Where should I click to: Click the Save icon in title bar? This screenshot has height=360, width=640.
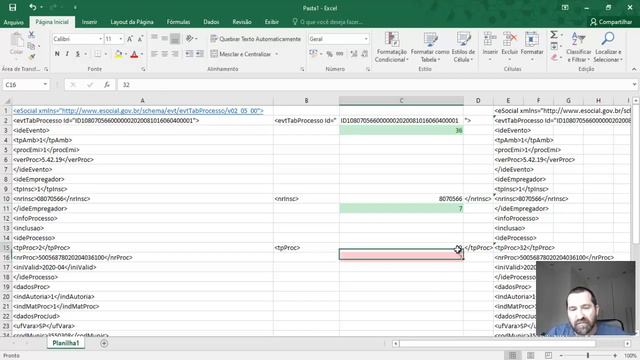pos(13,7)
